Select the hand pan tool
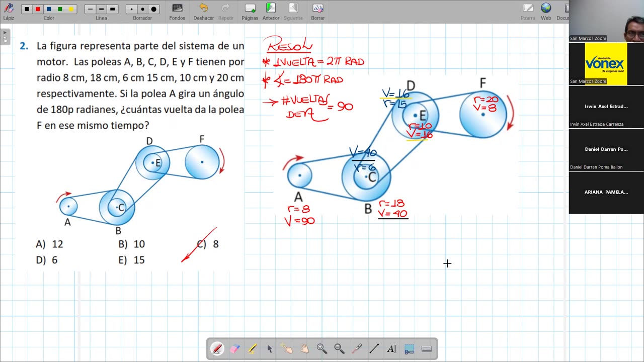The width and height of the screenshot is (644, 362). coord(304,348)
